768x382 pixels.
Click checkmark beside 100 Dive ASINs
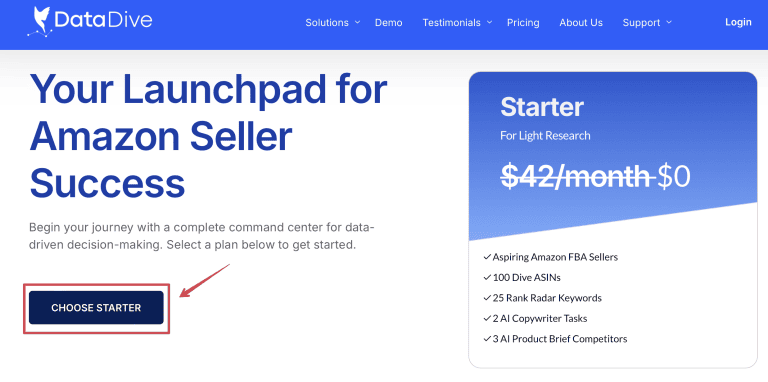point(487,277)
